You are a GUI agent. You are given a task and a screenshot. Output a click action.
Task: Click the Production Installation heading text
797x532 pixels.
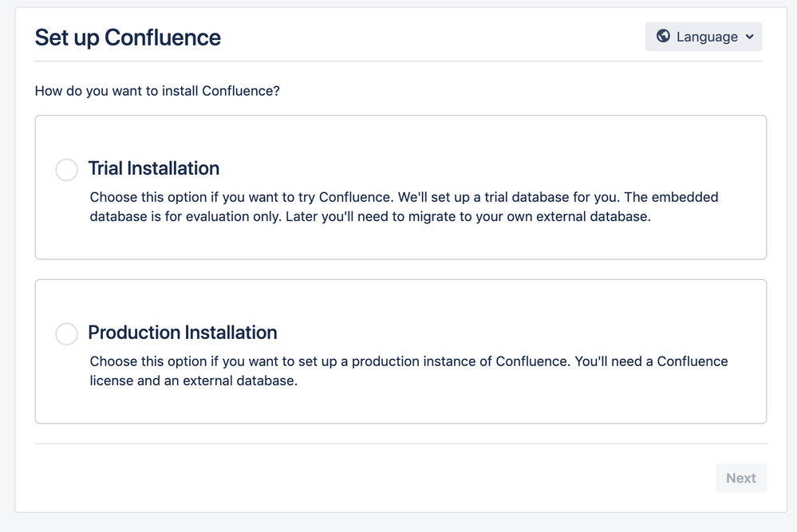pos(182,333)
